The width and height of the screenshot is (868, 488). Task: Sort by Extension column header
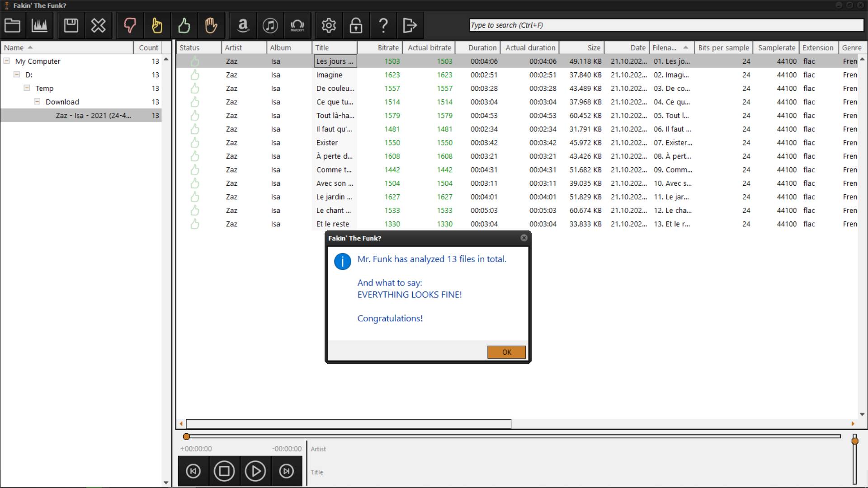coord(818,47)
